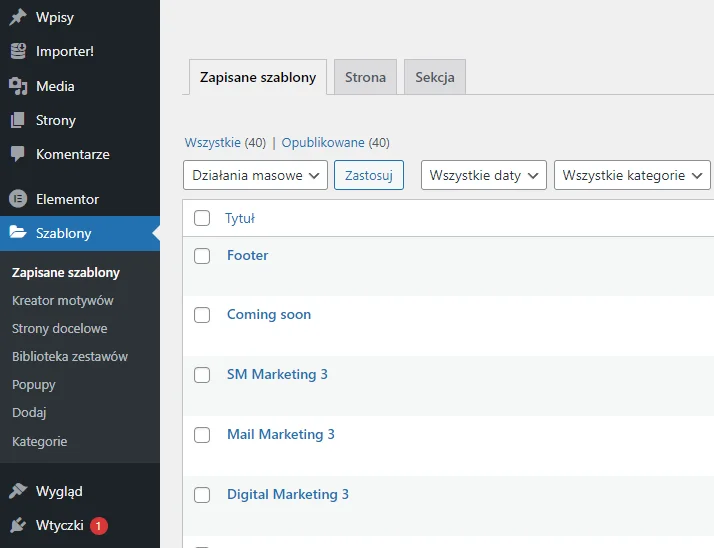The height and width of the screenshot is (548, 714).
Task: Filter by the Wszystkie (40) link
Action: 225,143
